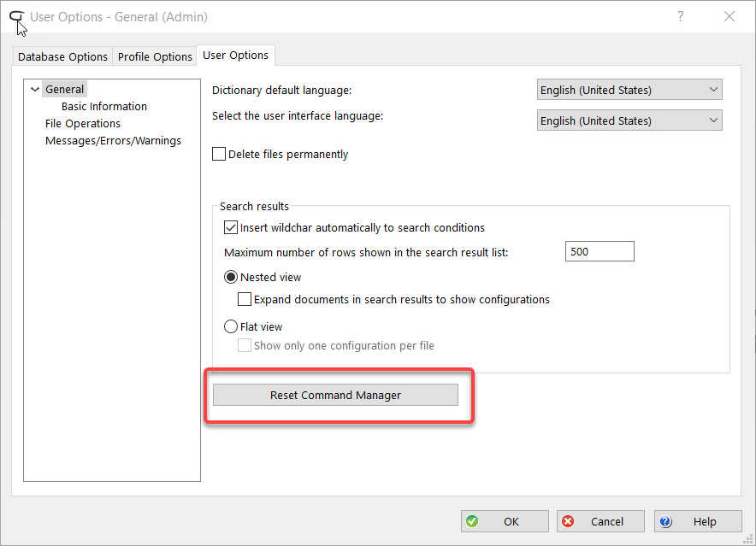756x546 pixels.
Task: Uncheck Insert wildchar automatically option
Action: pyautogui.click(x=231, y=228)
